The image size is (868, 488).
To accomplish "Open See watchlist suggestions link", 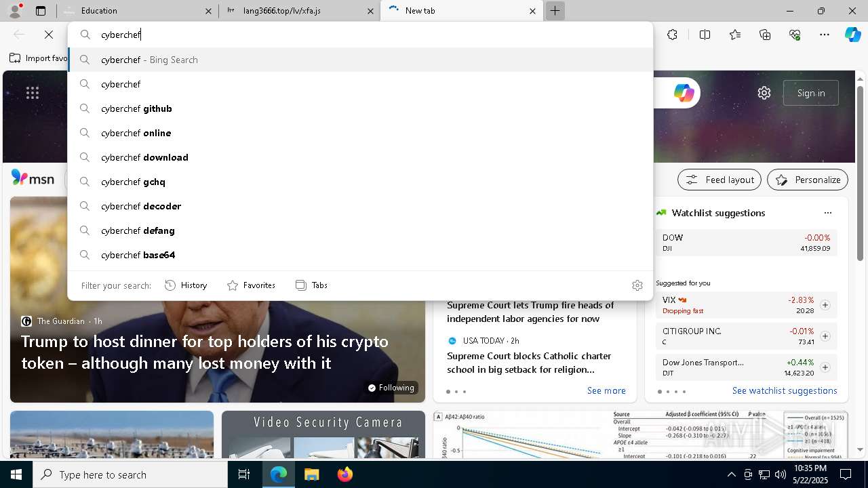I will pos(785,390).
